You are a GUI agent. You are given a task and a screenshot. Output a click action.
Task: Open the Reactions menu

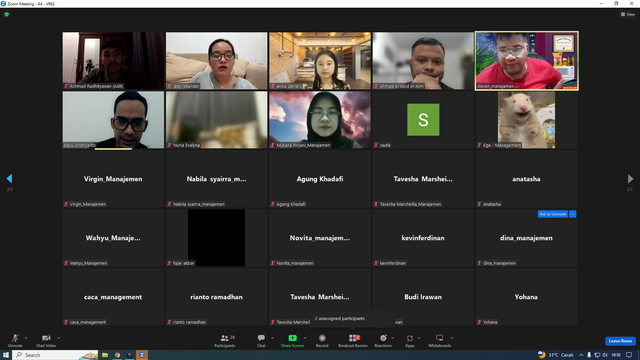pos(383,340)
